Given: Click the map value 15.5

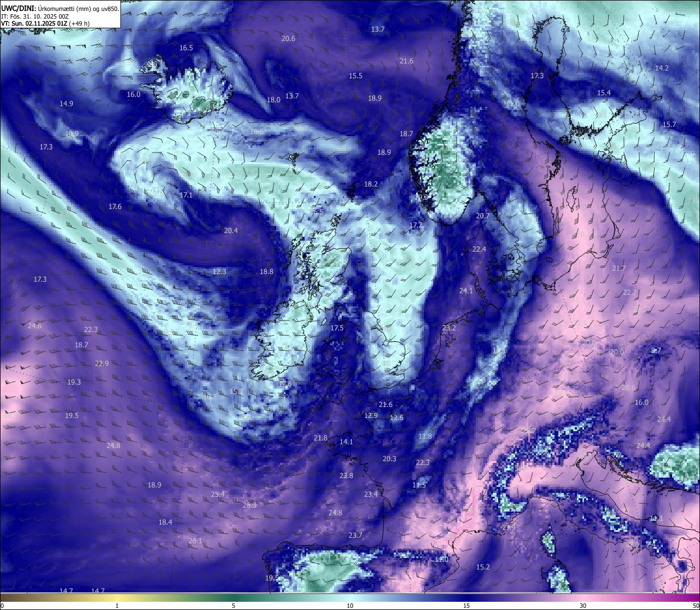Looking at the screenshot, I should tap(355, 75).
